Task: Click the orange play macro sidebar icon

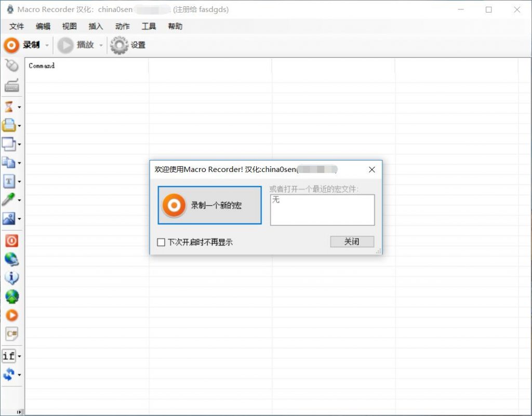Action: [x=11, y=315]
